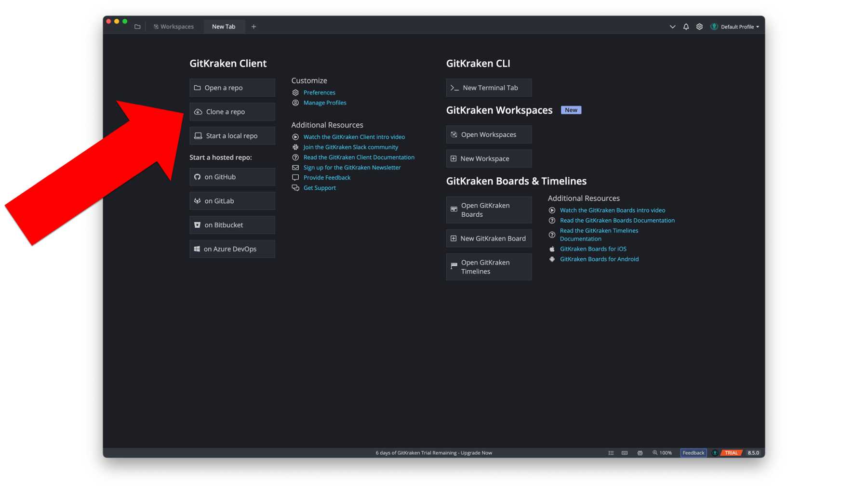Screen dimensions: 868x488
Task: Open a New Terminal Tab
Action: [489, 88]
